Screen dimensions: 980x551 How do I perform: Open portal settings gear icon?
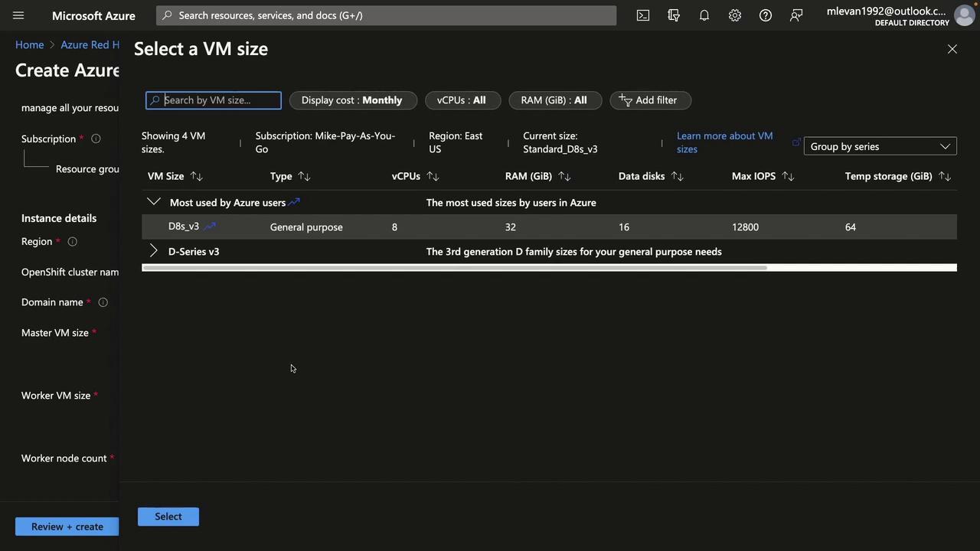pyautogui.click(x=735, y=15)
